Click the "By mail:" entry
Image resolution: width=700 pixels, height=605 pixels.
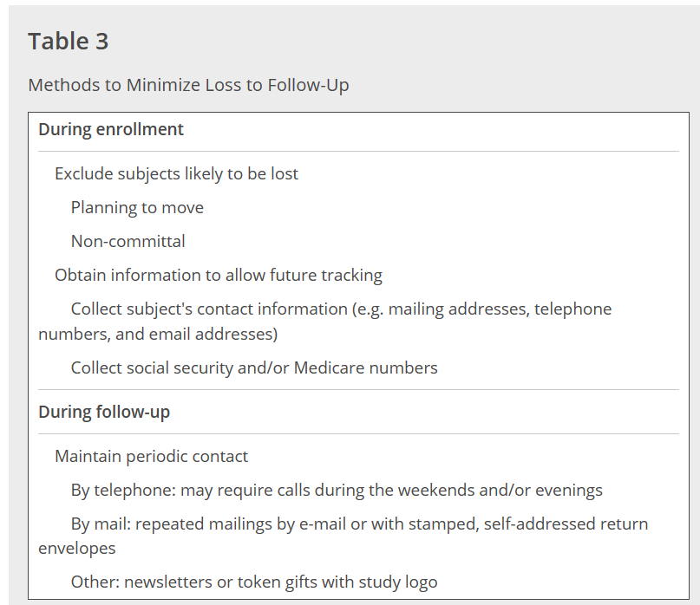pos(101,524)
